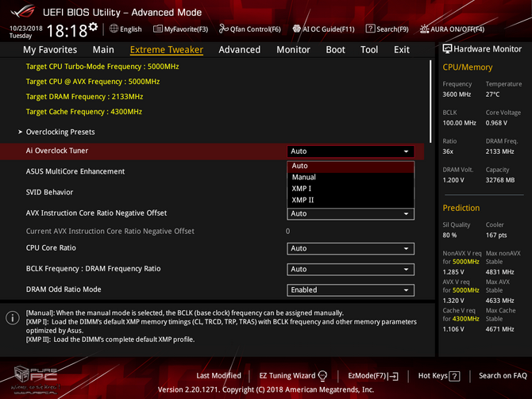The height and width of the screenshot is (399, 532).
Task: Switch to Main tab
Action: click(103, 50)
